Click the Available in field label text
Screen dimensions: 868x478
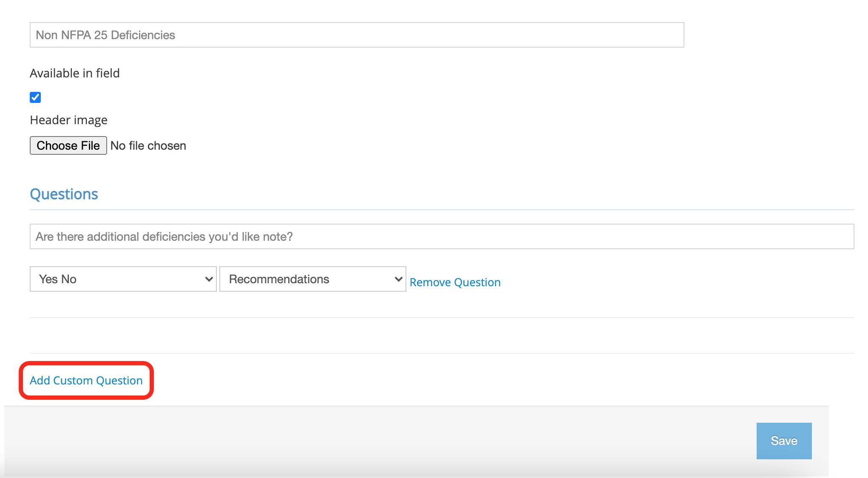(75, 73)
